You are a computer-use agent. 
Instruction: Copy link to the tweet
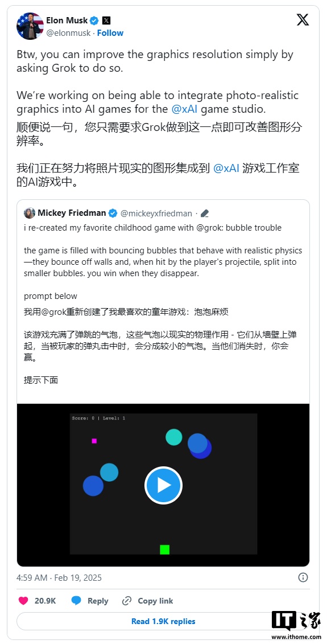pyautogui.click(x=148, y=601)
